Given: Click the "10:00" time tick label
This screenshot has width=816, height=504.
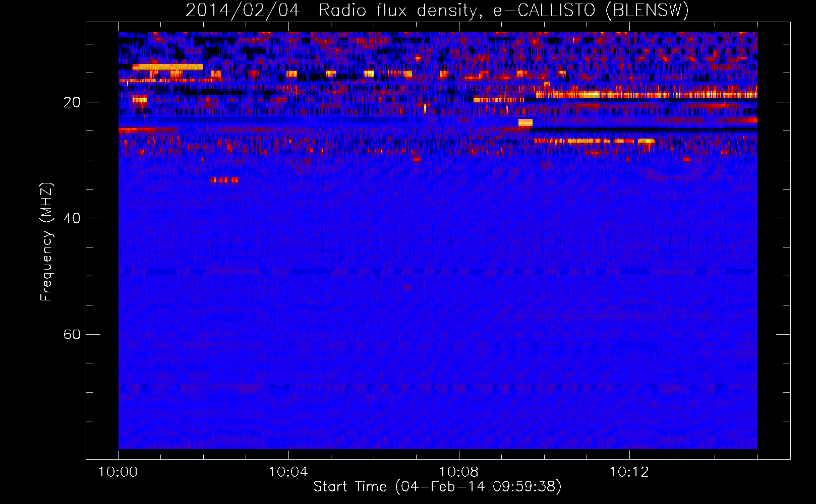Looking at the screenshot, I should point(118,472).
